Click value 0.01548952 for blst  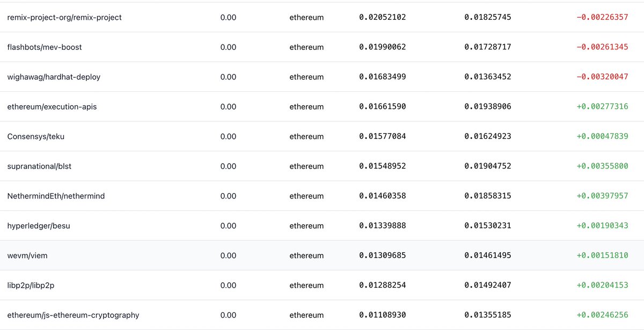click(383, 166)
